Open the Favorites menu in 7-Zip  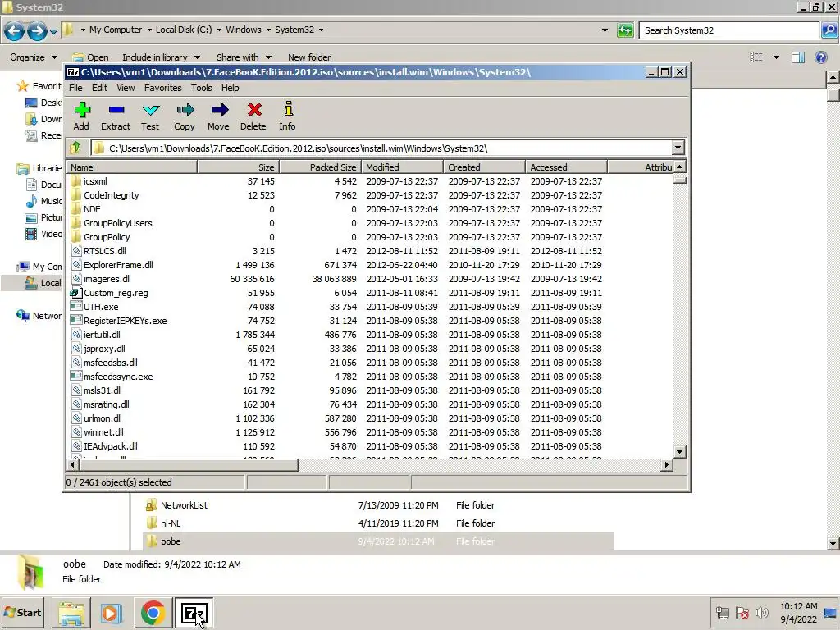163,88
